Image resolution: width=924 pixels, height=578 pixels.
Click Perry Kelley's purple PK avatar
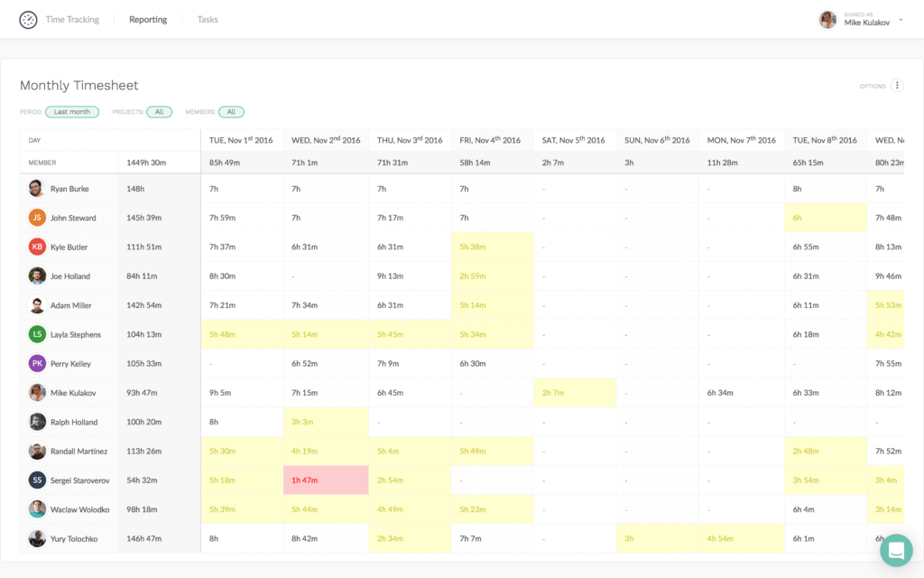(x=36, y=363)
